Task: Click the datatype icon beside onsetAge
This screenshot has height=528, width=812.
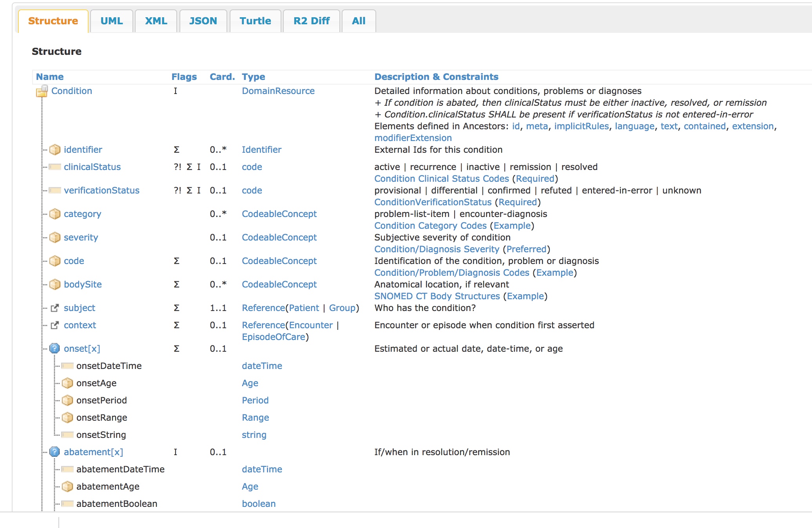Action: (67, 383)
